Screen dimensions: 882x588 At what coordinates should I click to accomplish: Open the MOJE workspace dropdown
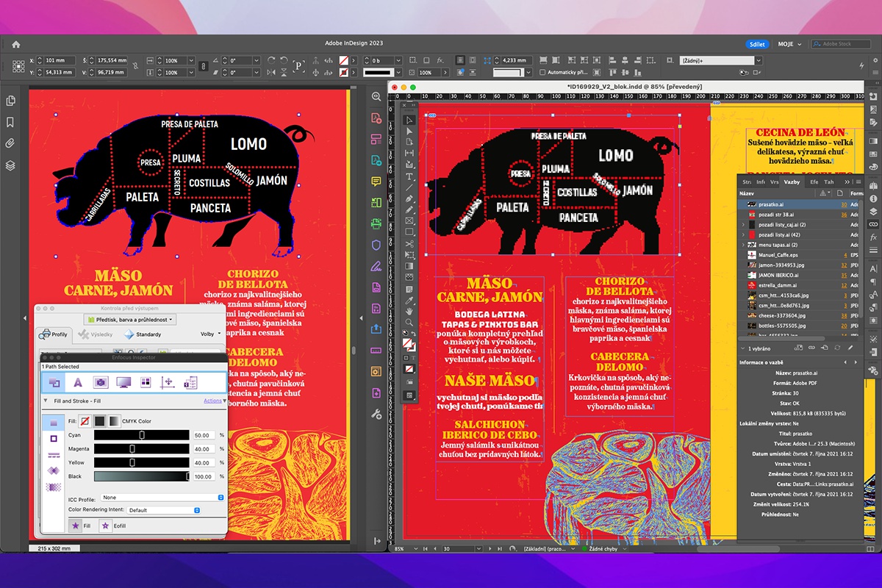[x=789, y=44]
